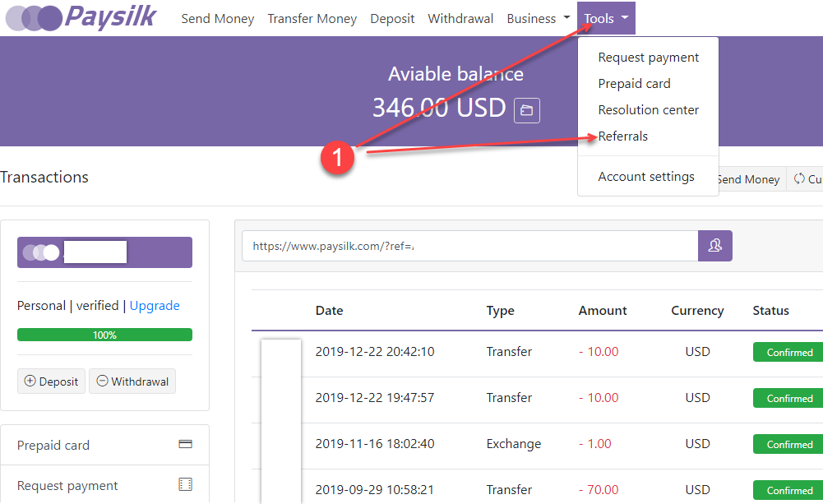823x504 pixels.
Task: Click Confirmed status for the Exchange transaction
Action: tap(788, 444)
